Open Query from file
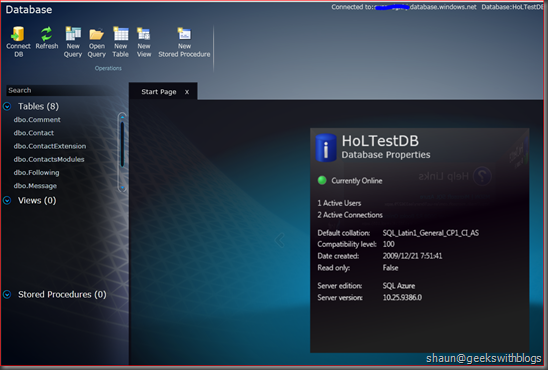 tap(96, 42)
